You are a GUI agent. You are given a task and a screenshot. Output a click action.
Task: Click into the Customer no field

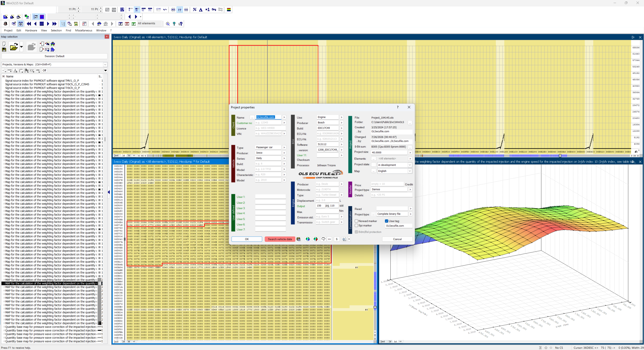point(268,123)
